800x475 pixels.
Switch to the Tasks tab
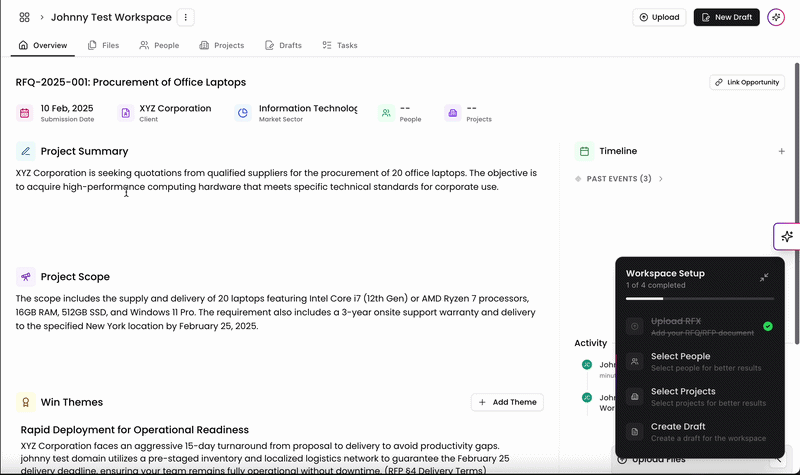pos(340,45)
